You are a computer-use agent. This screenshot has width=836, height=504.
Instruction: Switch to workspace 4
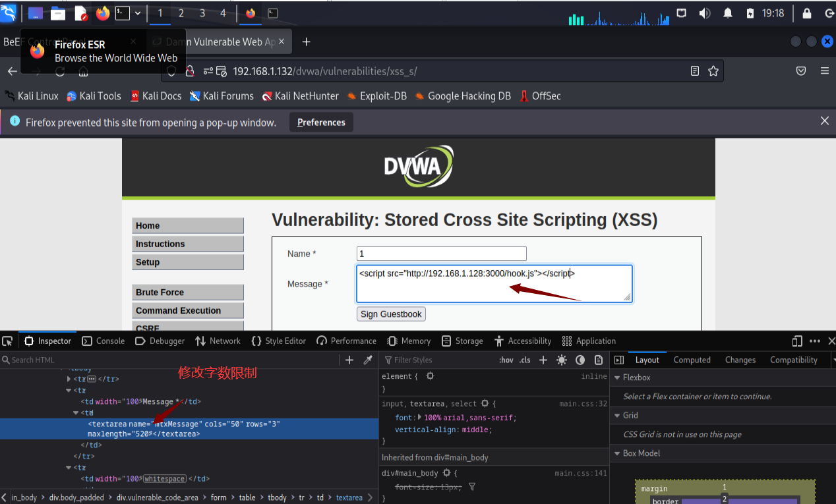223,13
